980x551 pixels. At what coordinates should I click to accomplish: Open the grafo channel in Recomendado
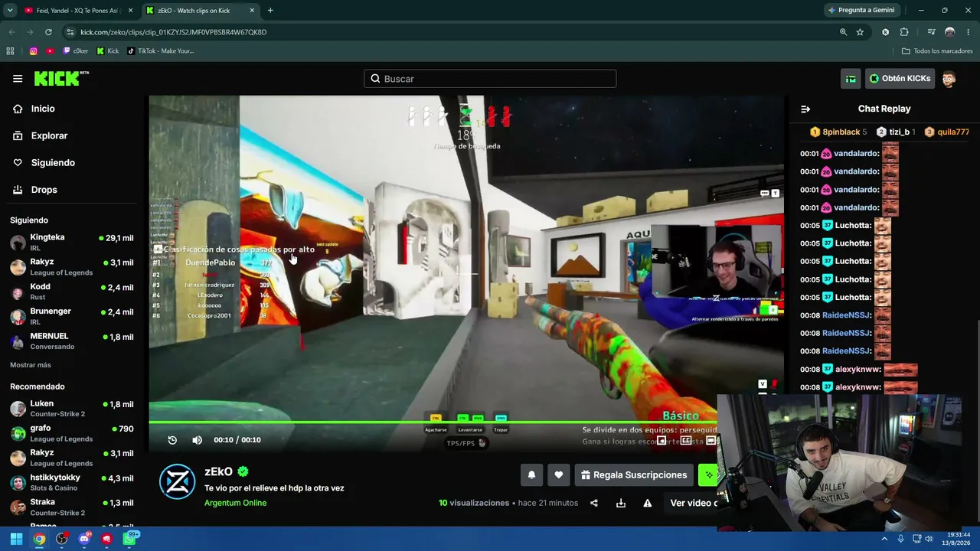click(72, 433)
